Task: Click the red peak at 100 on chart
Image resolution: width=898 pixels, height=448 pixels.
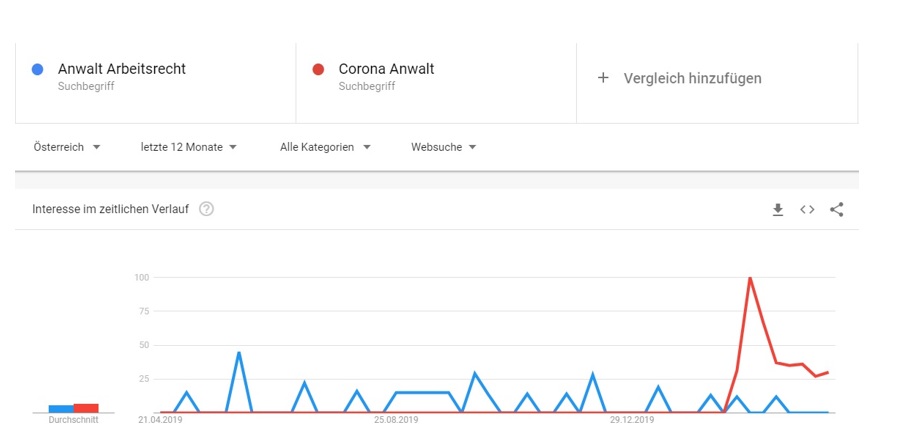Action: (x=750, y=278)
